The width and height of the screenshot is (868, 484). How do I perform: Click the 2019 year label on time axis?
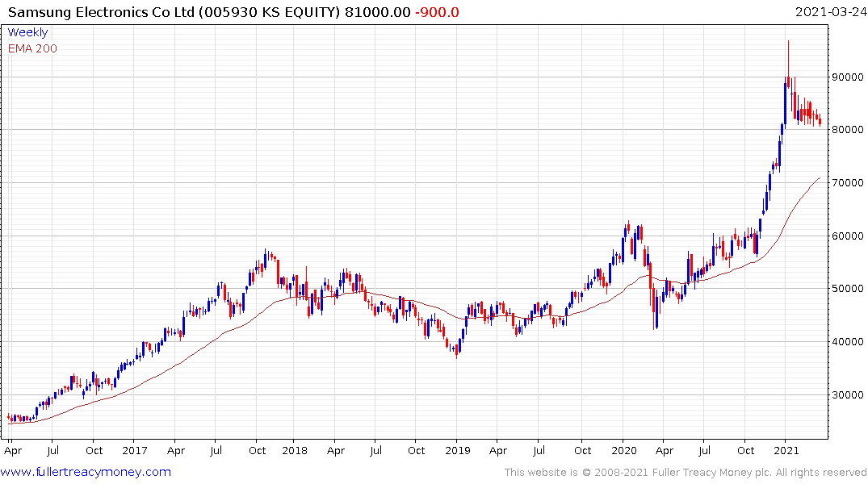[x=457, y=450]
